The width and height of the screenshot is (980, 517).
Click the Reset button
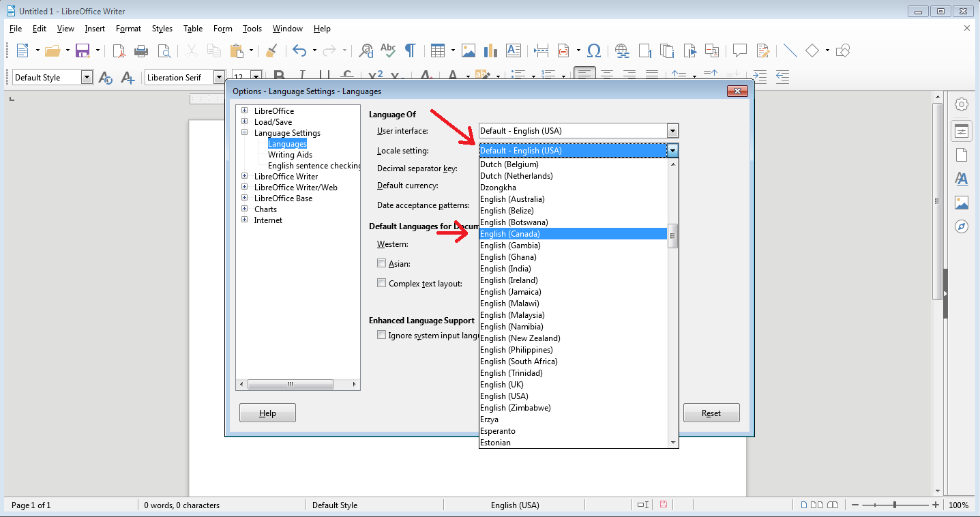[x=711, y=413]
